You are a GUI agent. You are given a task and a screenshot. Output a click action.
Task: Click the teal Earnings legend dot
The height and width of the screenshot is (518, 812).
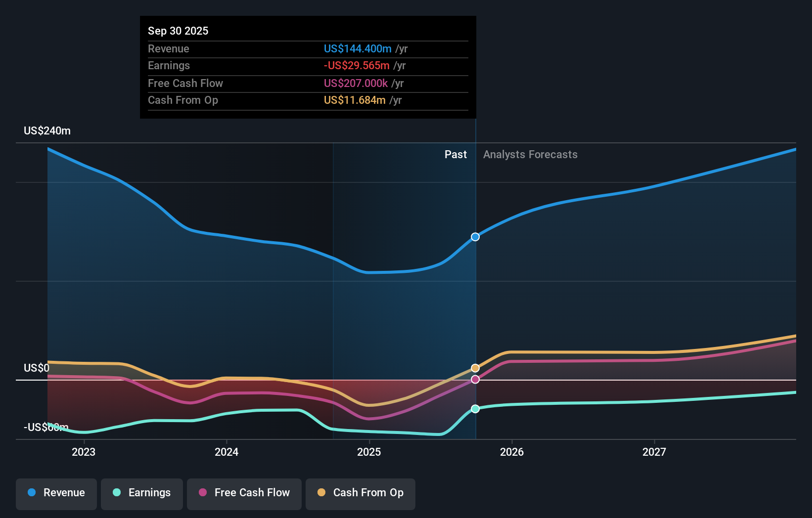click(x=117, y=493)
